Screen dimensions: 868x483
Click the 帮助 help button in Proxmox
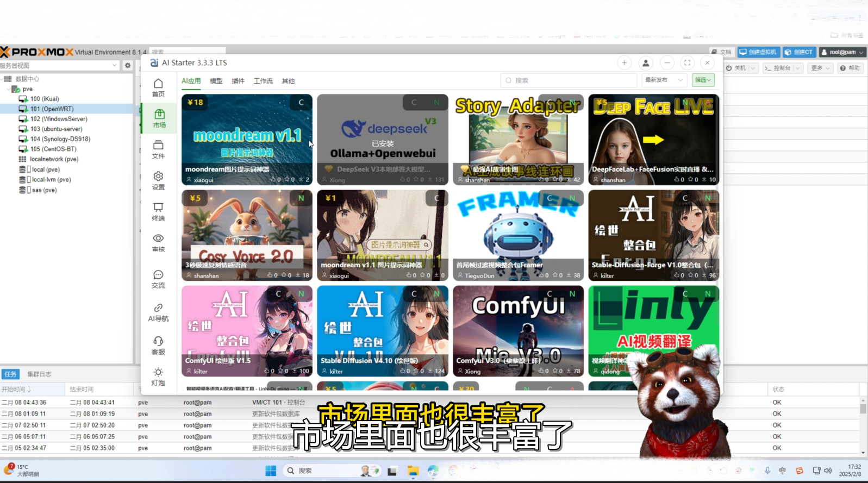[851, 68]
